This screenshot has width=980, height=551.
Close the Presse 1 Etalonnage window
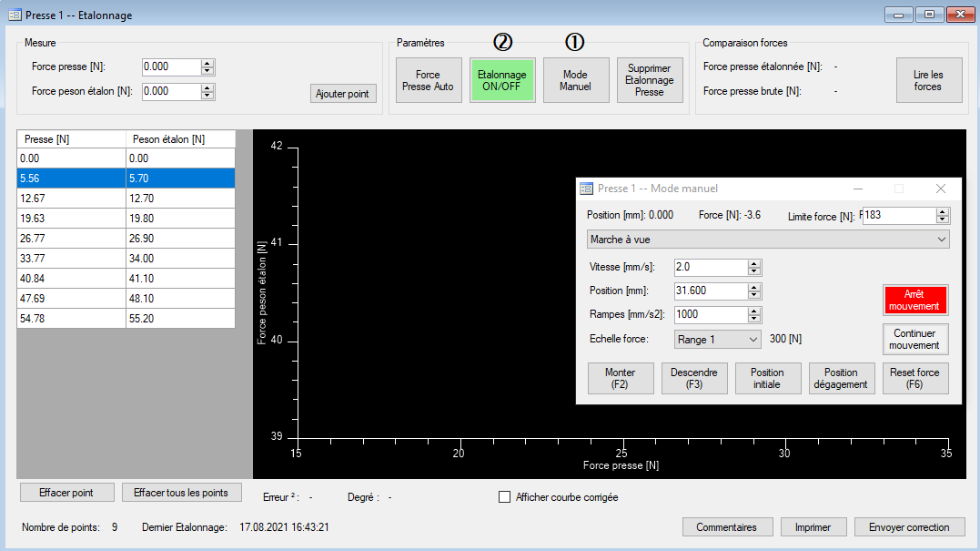tap(961, 15)
